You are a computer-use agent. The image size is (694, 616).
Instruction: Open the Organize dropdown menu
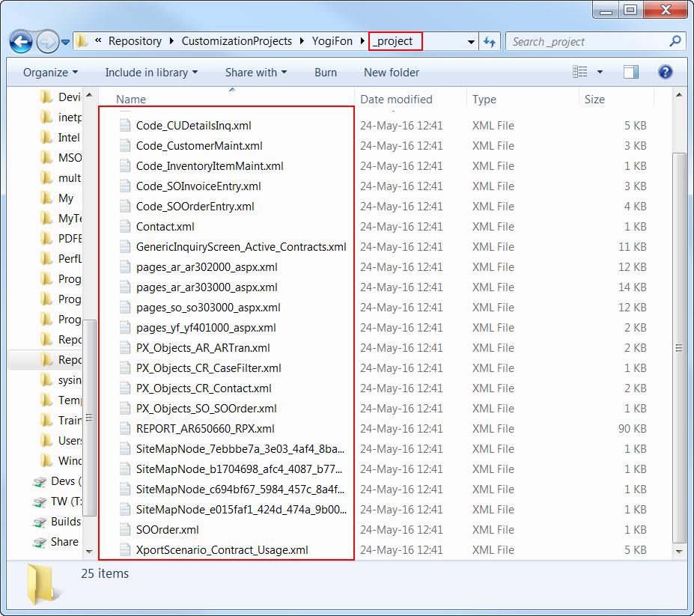50,73
